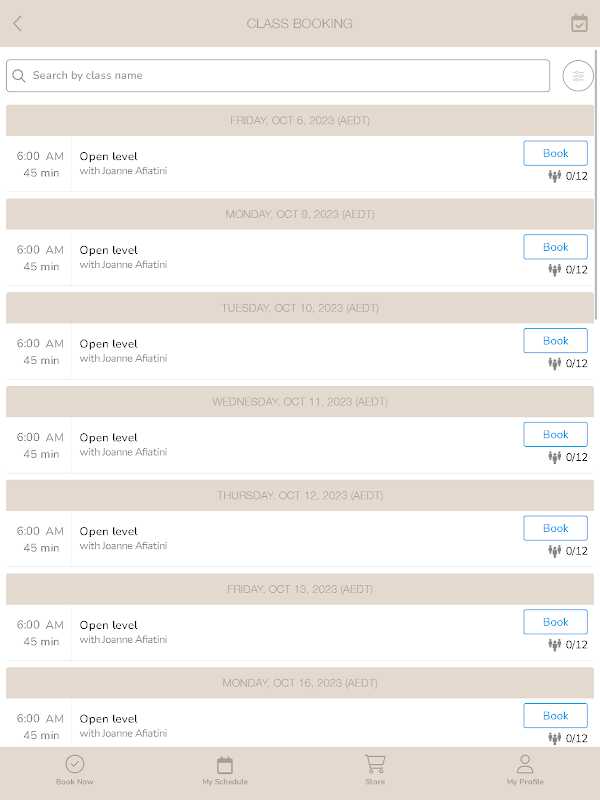Select the Tuesday, Oct 10 date header
The image size is (600, 800).
(x=300, y=308)
